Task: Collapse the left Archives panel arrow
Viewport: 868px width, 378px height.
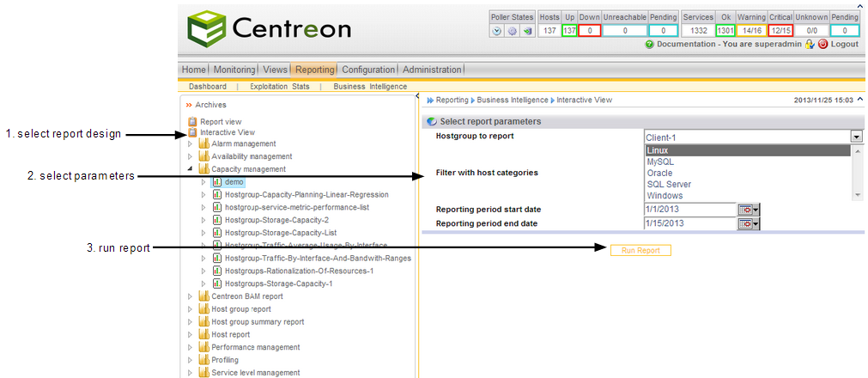Action: [416, 96]
